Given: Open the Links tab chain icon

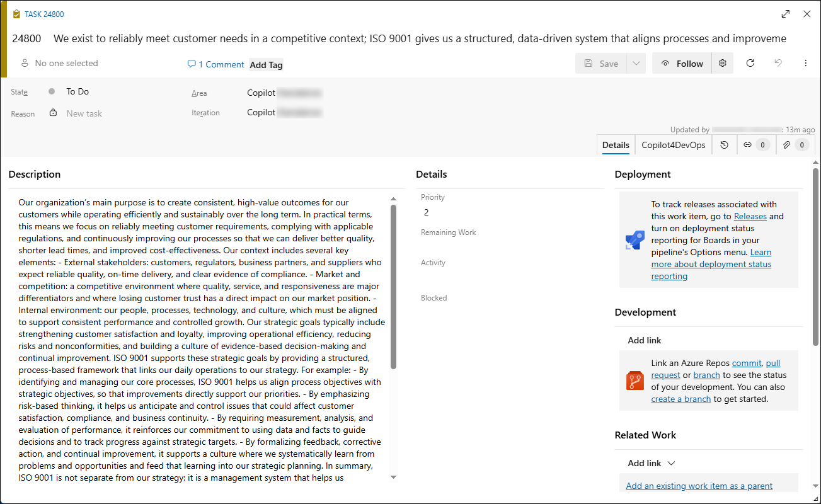Looking at the screenshot, I should click(755, 145).
